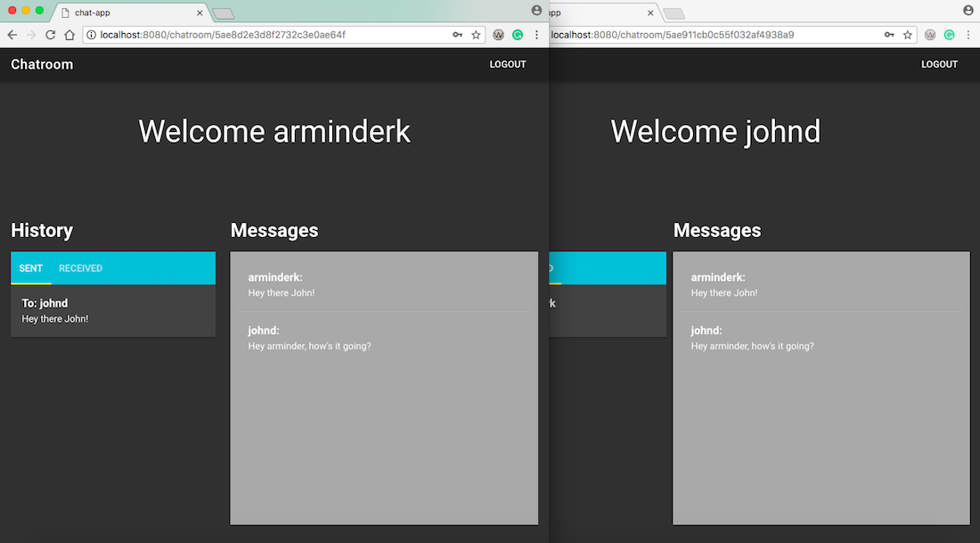Screen dimensions: 980x543
Task: Click the 'Messages' heading in right window
Action: pyautogui.click(x=717, y=230)
